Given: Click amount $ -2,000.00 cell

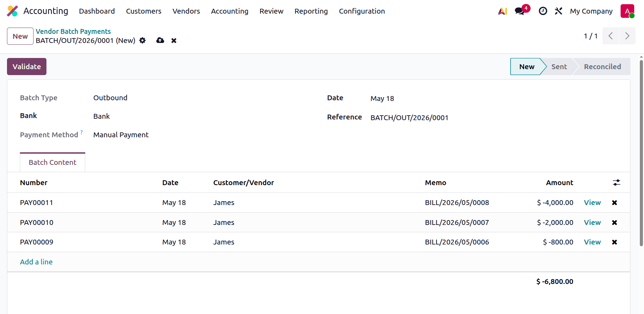Looking at the screenshot, I should 555,222.
